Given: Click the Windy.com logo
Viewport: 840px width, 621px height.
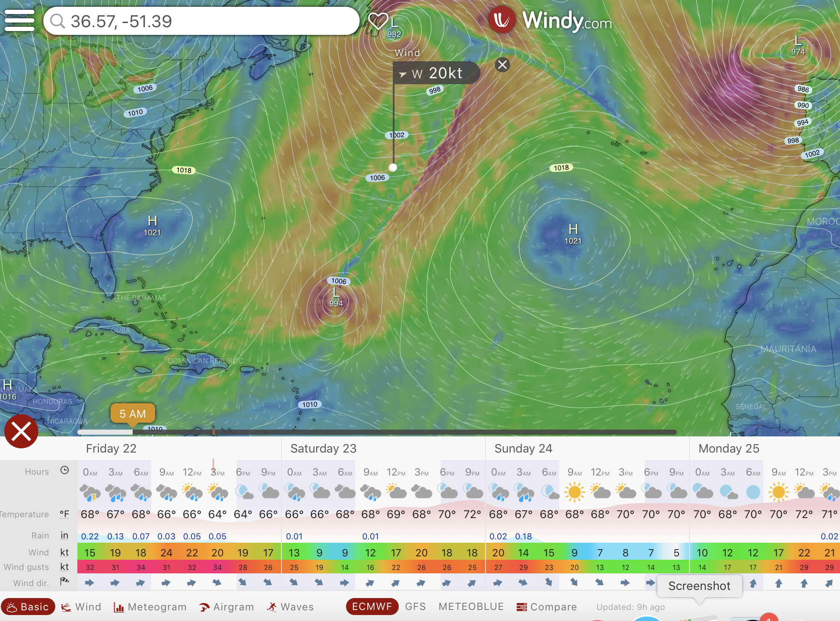Looking at the screenshot, I should click(550, 20).
